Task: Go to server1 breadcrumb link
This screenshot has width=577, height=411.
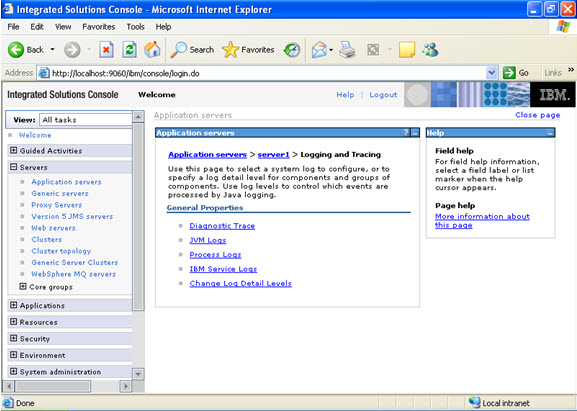Action: pyautogui.click(x=273, y=155)
